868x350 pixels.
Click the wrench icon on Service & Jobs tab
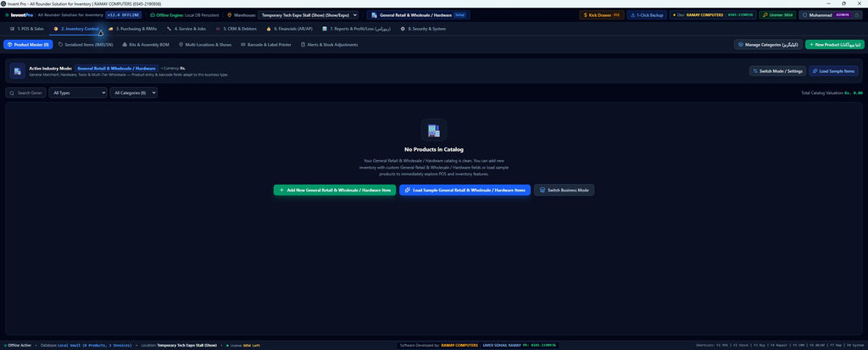tap(169, 28)
